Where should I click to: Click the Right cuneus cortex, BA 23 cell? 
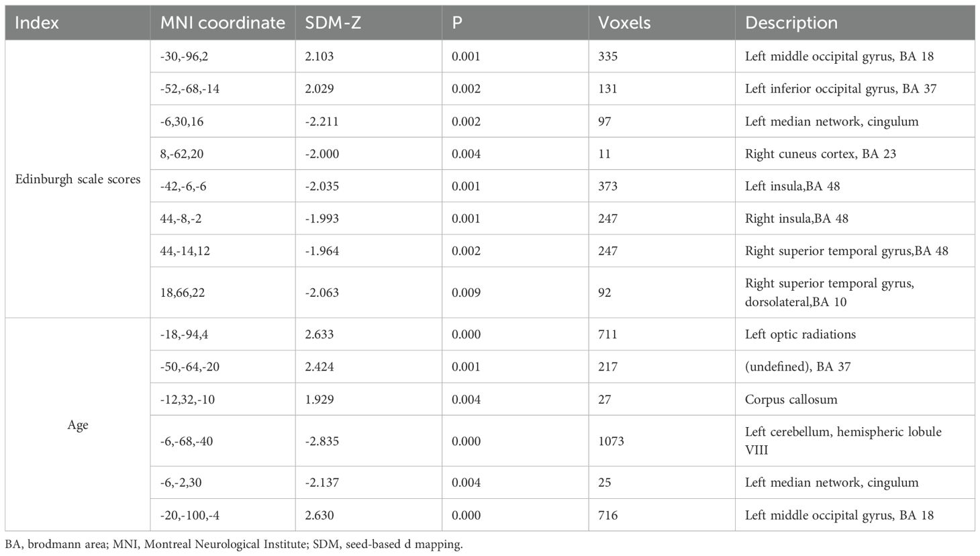[820, 154]
